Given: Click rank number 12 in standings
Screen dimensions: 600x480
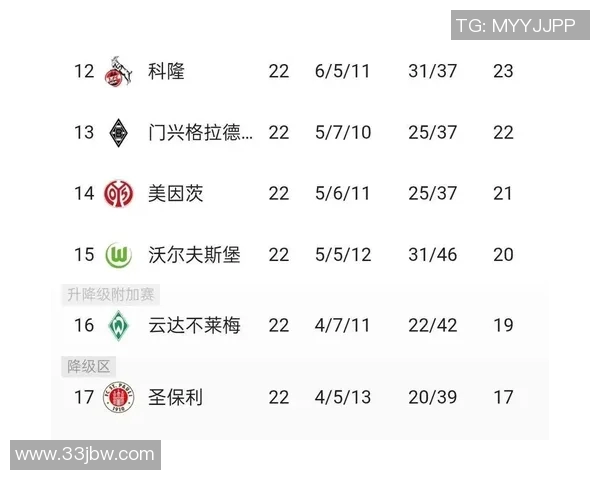Looking at the screenshot, I should coord(83,72).
